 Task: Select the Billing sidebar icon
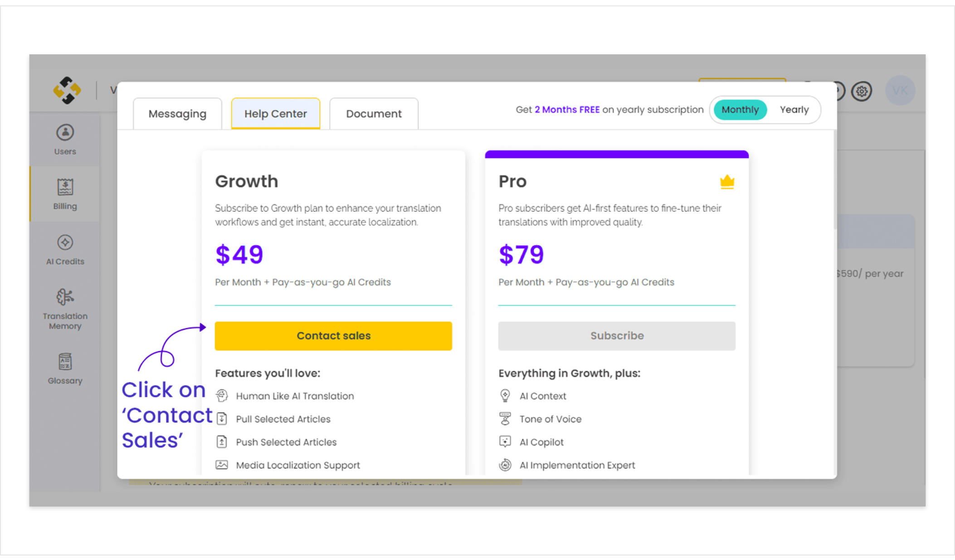pyautogui.click(x=65, y=194)
